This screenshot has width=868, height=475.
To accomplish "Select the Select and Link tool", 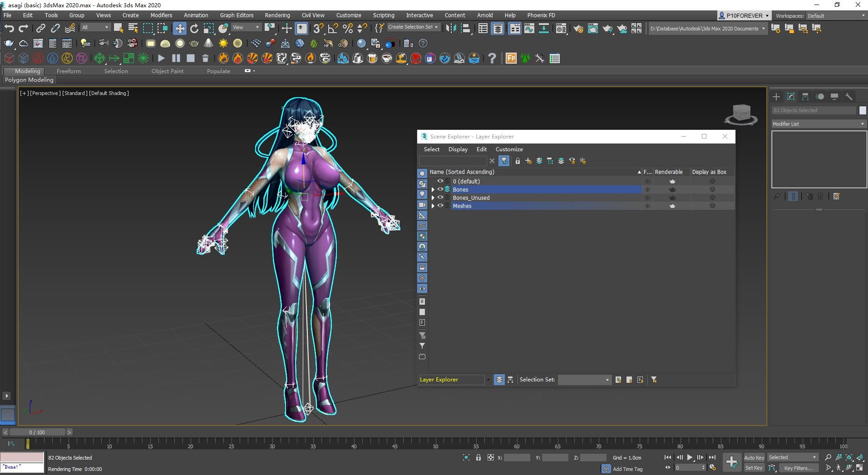I will [x=40, y=28].
